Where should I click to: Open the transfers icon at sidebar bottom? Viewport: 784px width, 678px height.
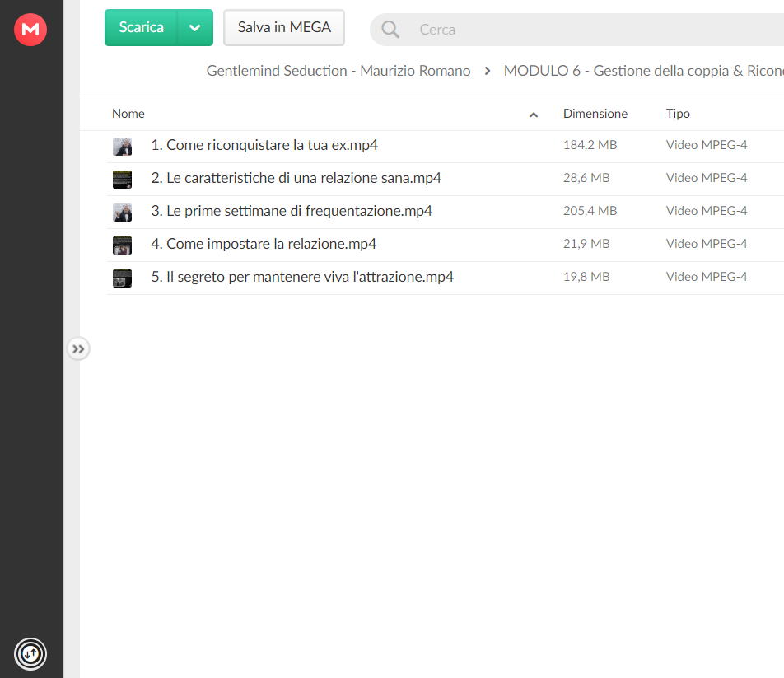[30, 653]
